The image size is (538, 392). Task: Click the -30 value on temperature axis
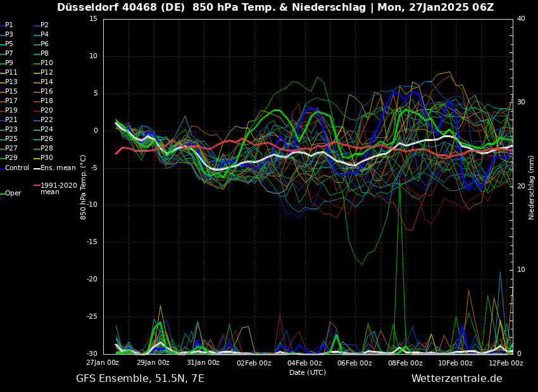point(92,354)
